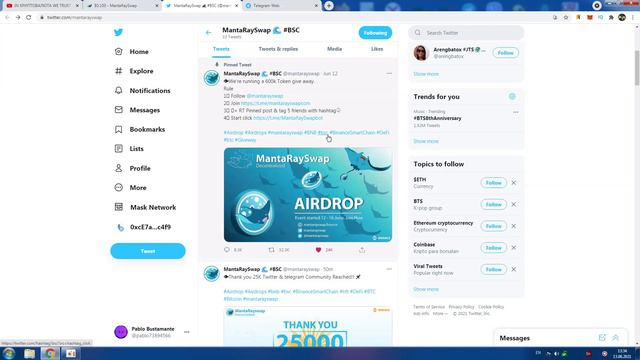Screen dimensions: 640x360
Task: Unlike the pinned airdrop tweet heart
Action: 318,250
